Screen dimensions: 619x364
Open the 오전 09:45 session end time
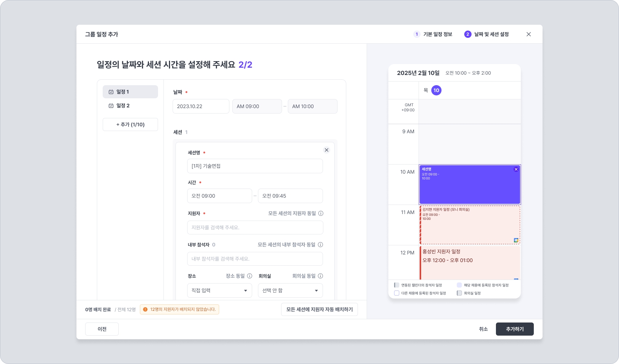click(x=291, y=196)
